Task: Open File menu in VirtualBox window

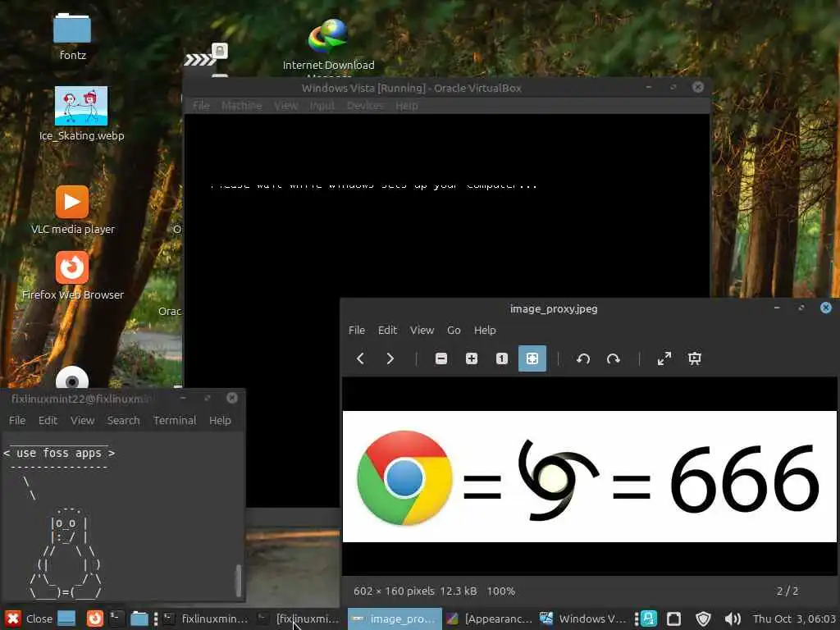Action: 201,106
